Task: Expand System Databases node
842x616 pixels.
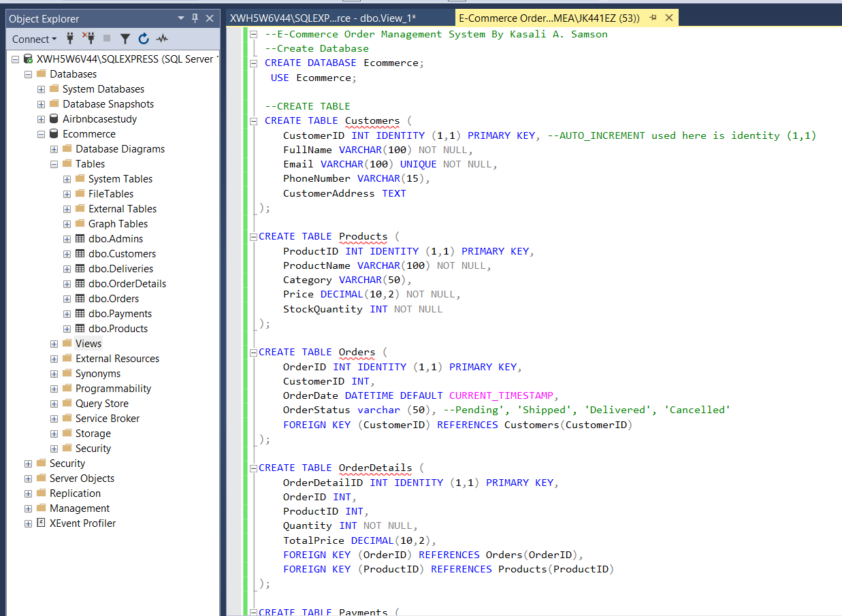Action: [x=41, y=89]
